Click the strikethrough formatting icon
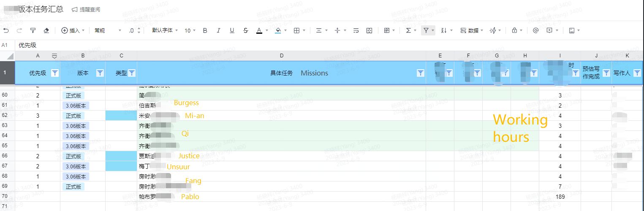Image resolution: width=644 pixels, height=211 pixels. click(246, 30)
